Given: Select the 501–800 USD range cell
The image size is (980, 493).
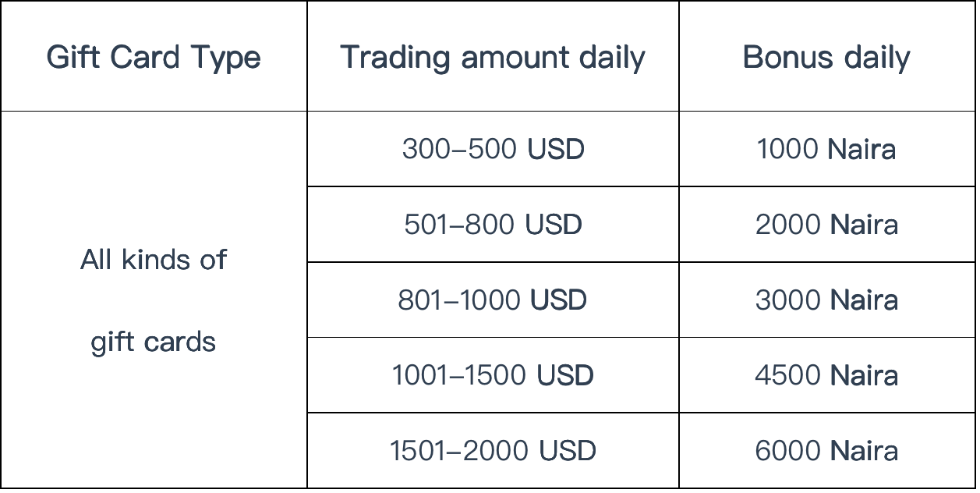Looking at the screenshot, I should 493,225.
